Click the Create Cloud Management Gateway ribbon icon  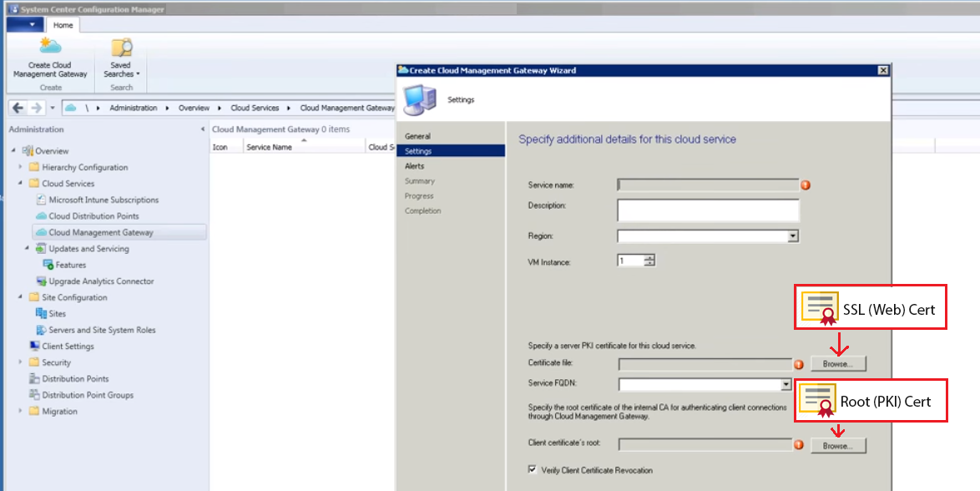pyautogui.click(x=50, y=46)
